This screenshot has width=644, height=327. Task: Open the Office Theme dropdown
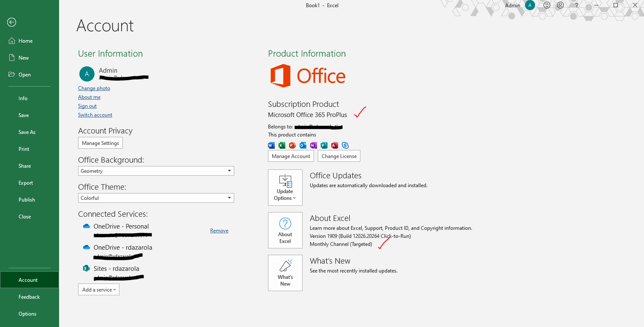[156, 198]
